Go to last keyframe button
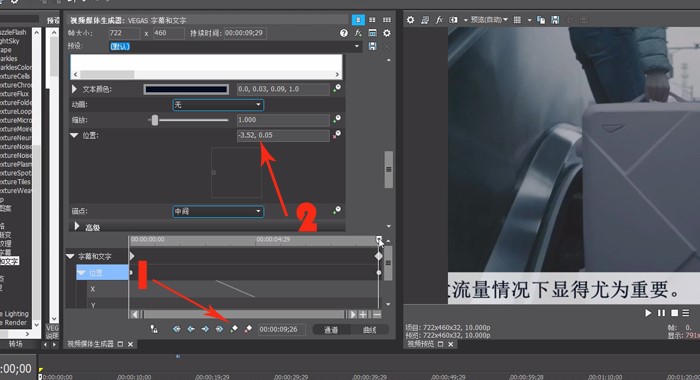Screen dimensions: 700x380 click(219, 329)
